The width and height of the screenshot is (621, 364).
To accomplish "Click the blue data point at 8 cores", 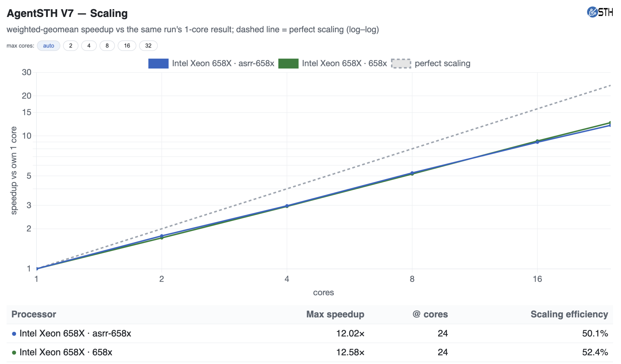I will [x=412, y=173].
